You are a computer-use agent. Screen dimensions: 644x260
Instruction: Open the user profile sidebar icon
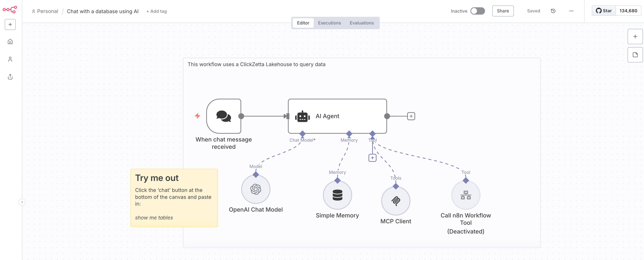[10, 59]
